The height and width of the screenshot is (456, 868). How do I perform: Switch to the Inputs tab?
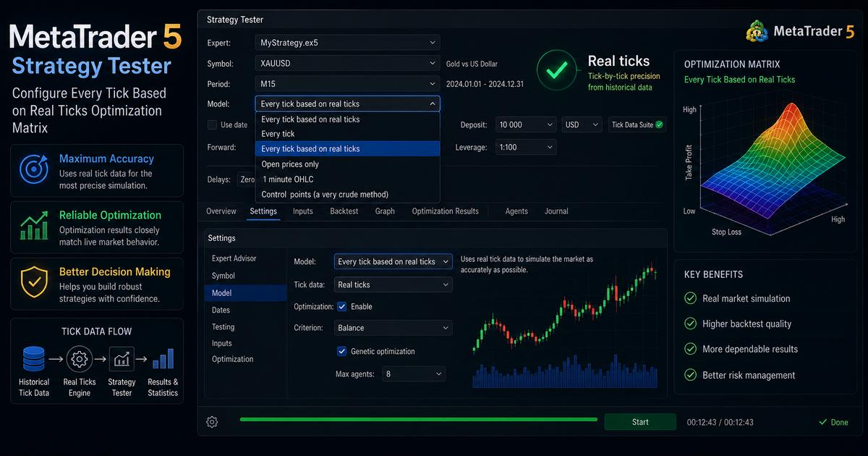point(303,211)
